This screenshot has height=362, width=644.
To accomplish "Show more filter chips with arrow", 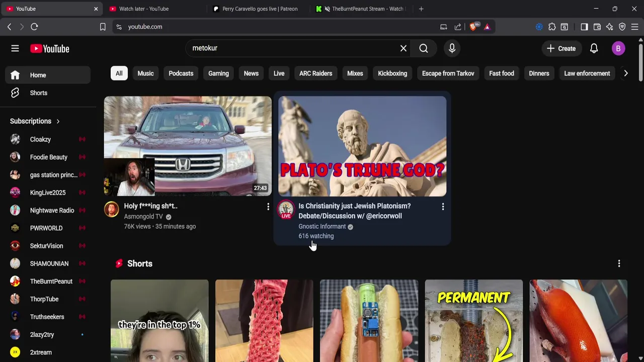I will (625, 73).
